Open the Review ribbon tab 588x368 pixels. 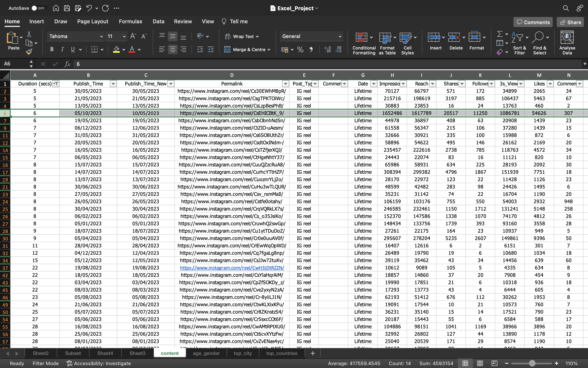(x=183, y=21)
